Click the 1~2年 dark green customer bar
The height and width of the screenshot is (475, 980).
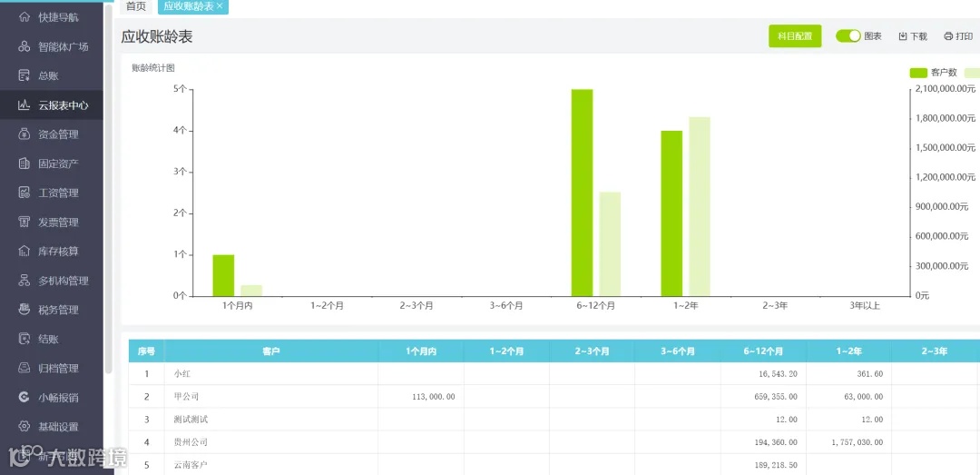click(x=671, y=213)
